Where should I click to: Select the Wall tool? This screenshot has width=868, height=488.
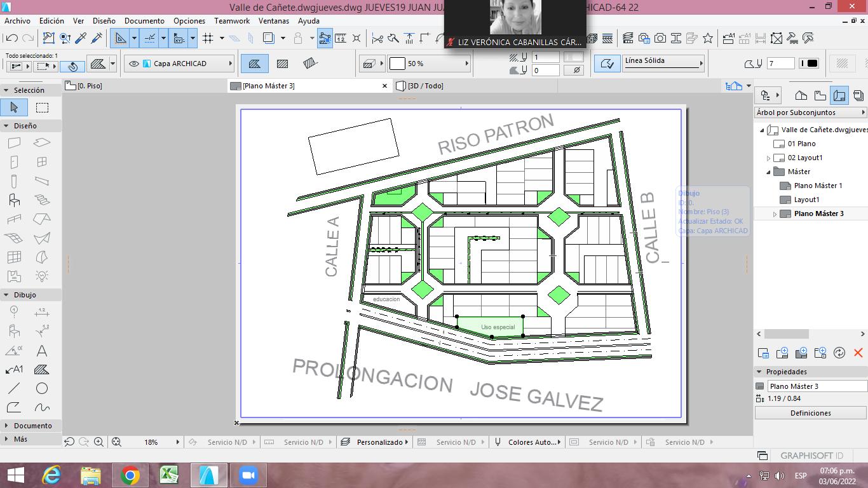point(14,144)
